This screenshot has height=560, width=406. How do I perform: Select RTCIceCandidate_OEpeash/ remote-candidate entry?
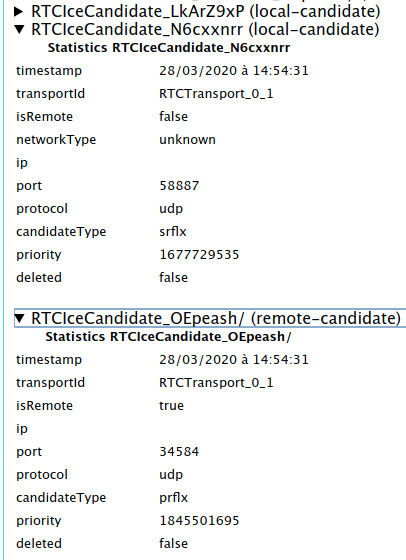(216, 318)
